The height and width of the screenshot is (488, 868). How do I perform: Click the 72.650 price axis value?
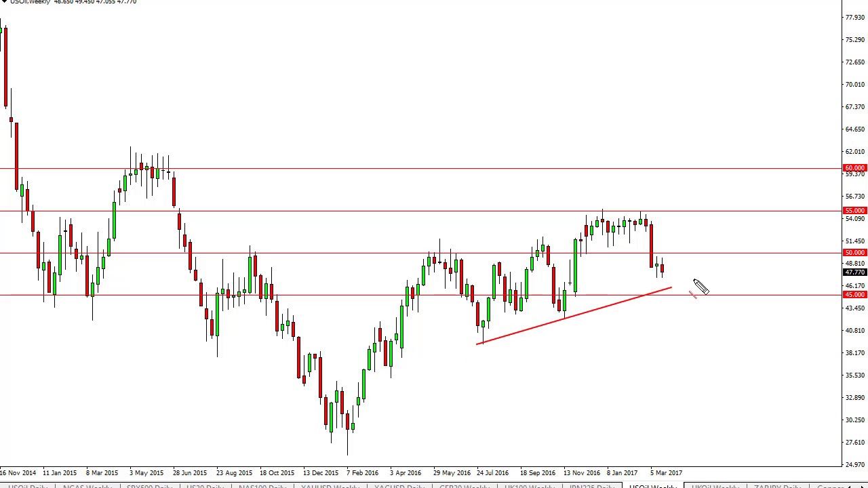coord(855,62)
